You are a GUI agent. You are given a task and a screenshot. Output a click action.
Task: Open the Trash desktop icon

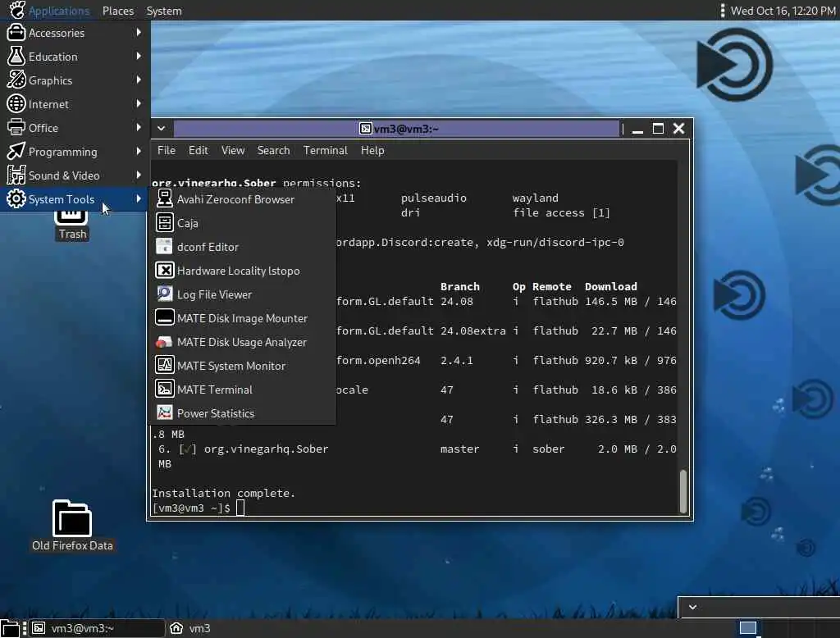[x=72, y=226]
